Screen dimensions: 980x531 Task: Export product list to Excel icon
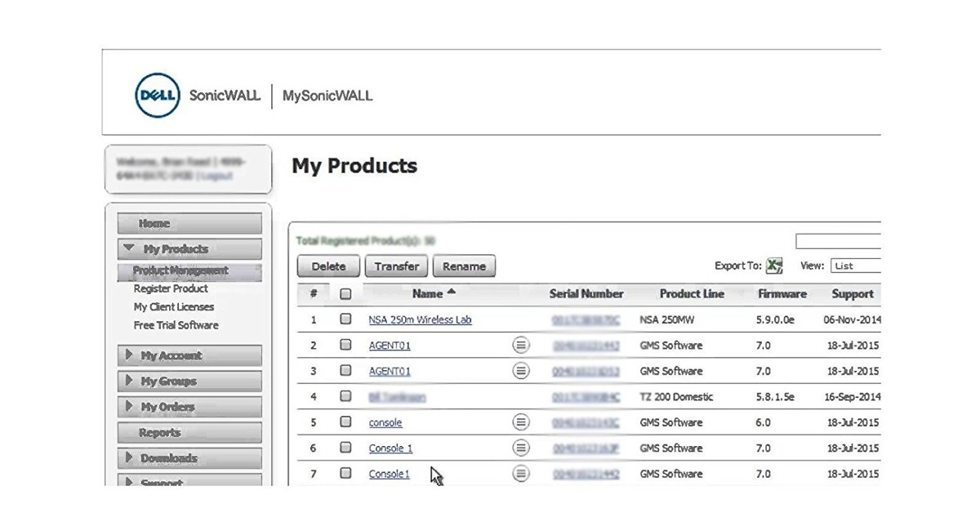click(774, 266)
